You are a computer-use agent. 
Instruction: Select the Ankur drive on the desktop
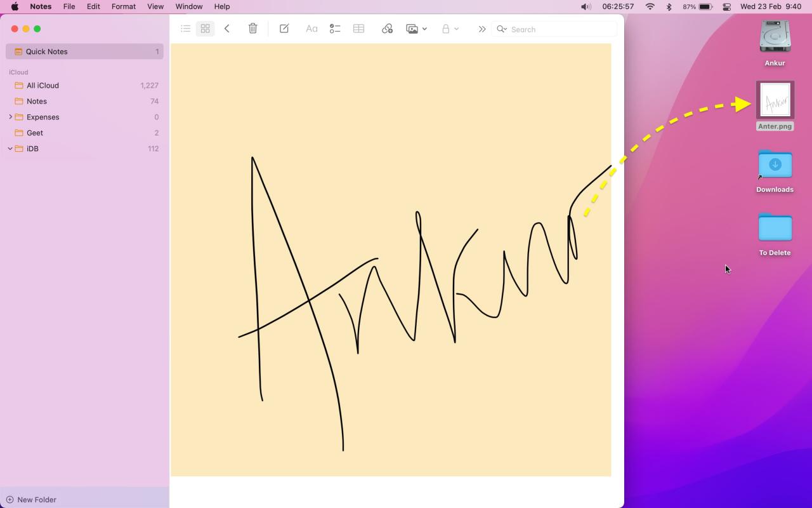coord(775,43)
